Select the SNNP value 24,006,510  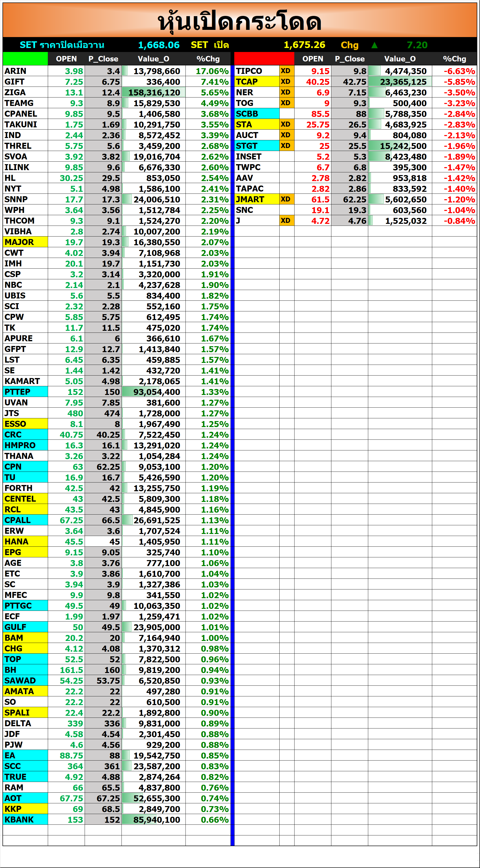(x=153, y=199)
